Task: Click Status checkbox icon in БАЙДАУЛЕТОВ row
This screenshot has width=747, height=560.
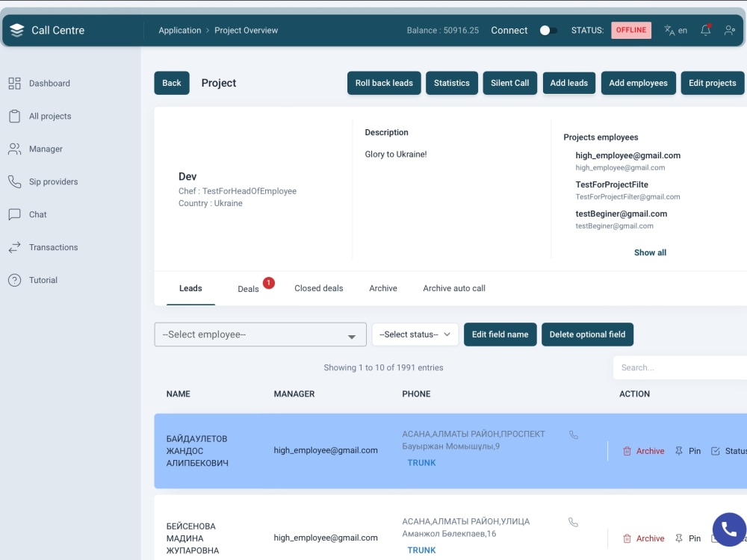Action: tap(715, 451)
